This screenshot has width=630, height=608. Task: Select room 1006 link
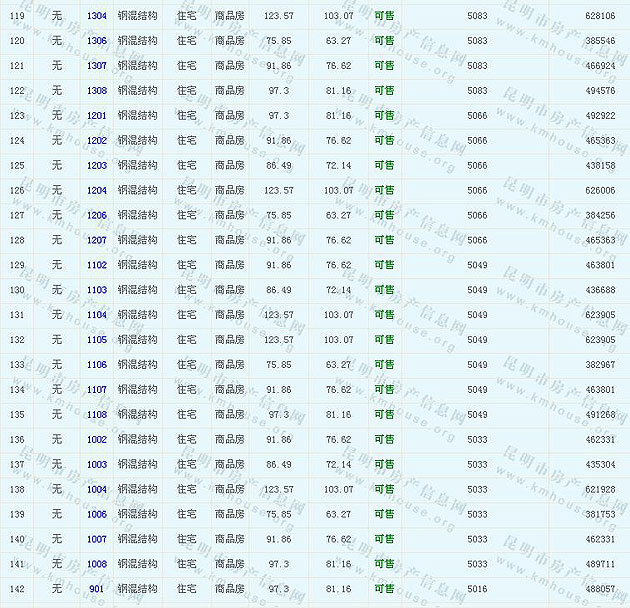[x=97, y=514]
